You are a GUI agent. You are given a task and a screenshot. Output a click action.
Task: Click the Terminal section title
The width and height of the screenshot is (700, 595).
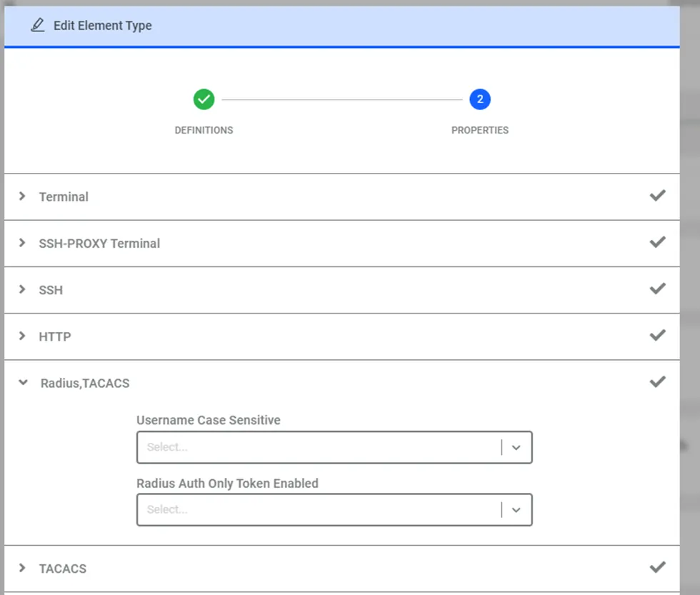(x=64, y=197)
